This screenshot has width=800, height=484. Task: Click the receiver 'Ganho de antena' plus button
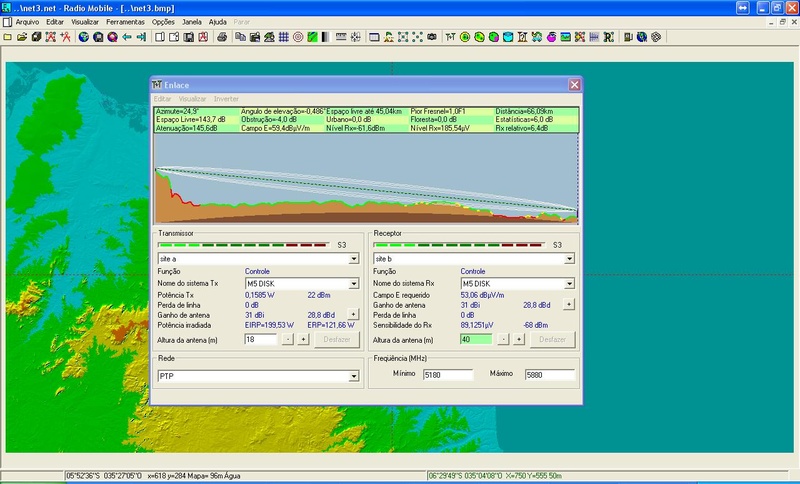pos(569,304)
